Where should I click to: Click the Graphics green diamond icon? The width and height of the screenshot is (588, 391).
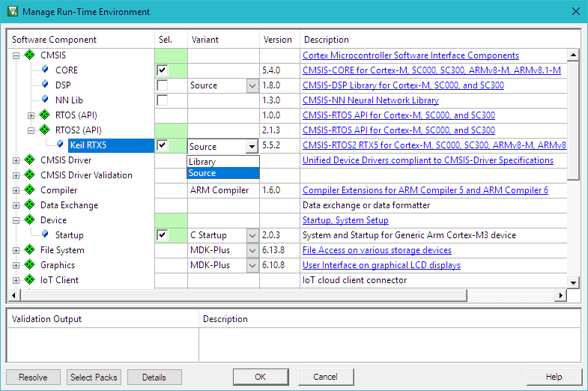pyautogui.click(x=30, y=264)
